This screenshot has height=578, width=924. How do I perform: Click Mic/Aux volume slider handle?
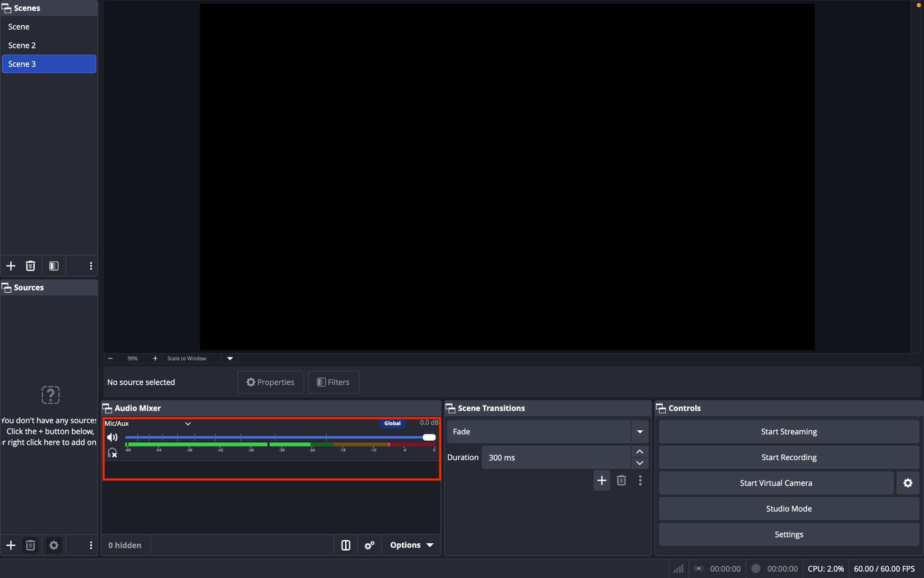click(429, 437)
